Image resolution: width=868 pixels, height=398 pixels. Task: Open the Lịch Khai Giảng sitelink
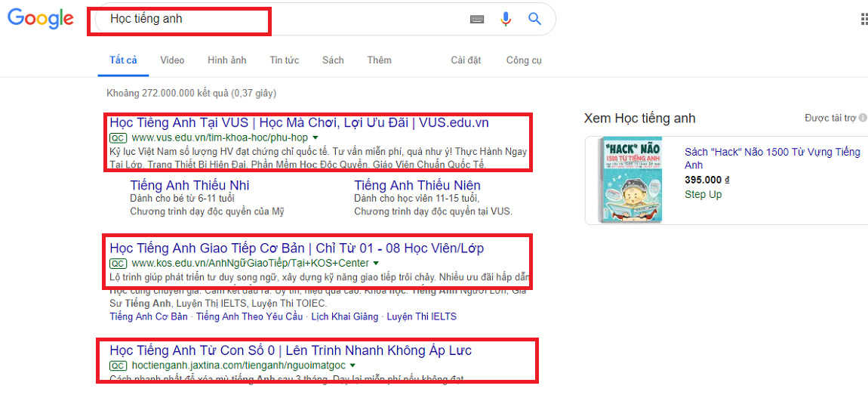pyautogui.click(x=345, y=316)
